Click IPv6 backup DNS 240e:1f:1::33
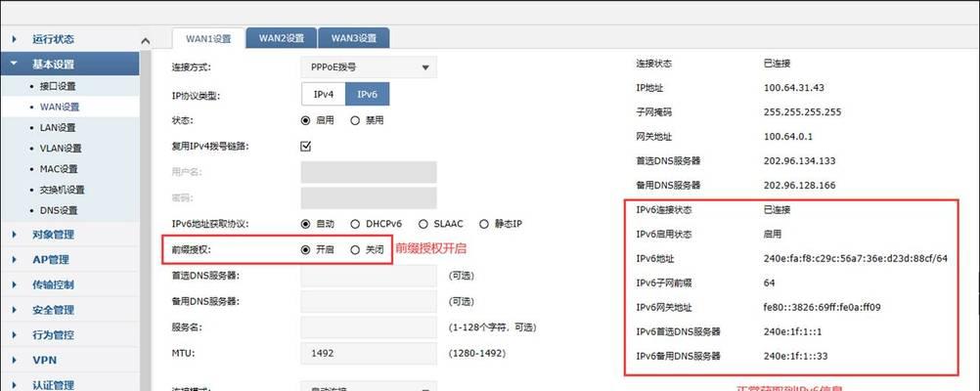Screen dimensions: 980x391 tap(795, 356)
